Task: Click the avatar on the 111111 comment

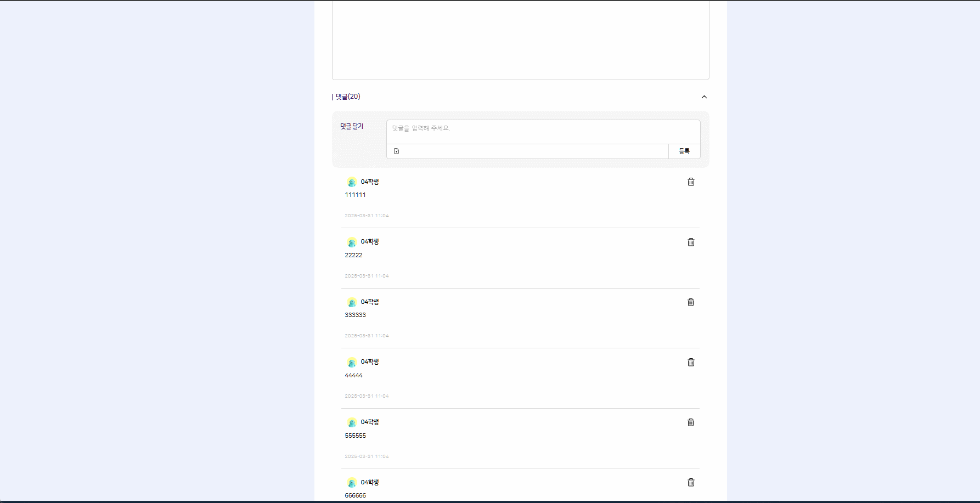Action: (x=352, y=182)
